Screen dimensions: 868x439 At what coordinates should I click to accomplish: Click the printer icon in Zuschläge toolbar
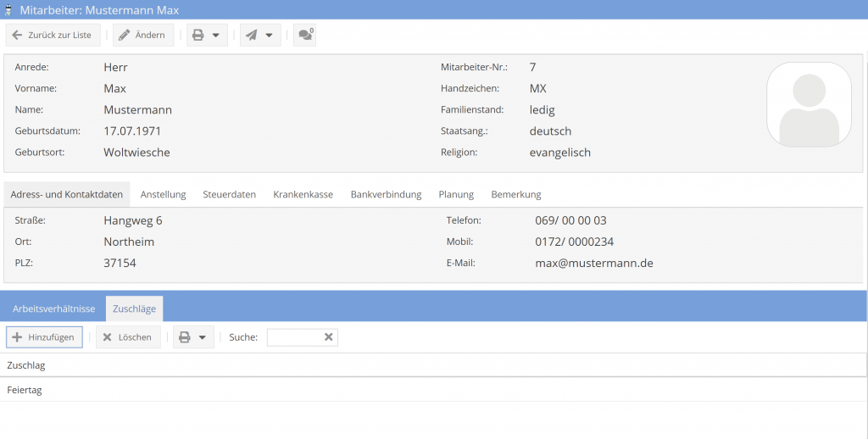[185, 337]
